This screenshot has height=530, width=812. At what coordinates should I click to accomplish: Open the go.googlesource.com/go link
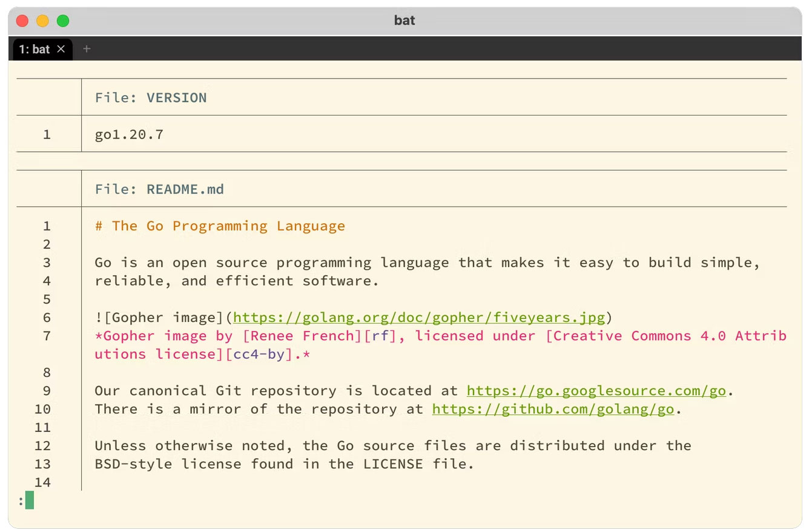596,391
